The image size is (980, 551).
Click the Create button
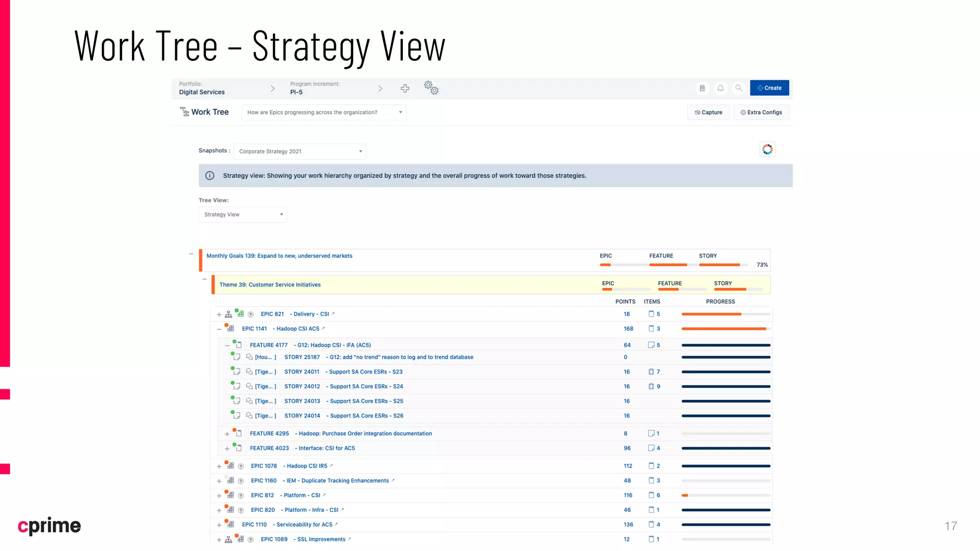(x=769, y=88)
